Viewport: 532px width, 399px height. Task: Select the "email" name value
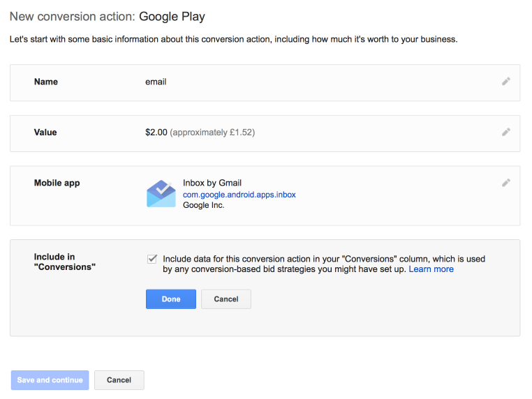156,82
